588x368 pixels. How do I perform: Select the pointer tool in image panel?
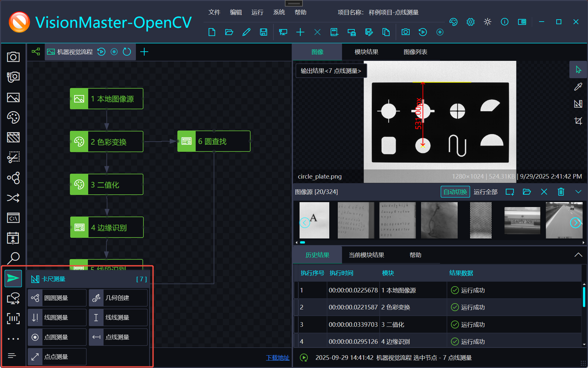(578, 69)
